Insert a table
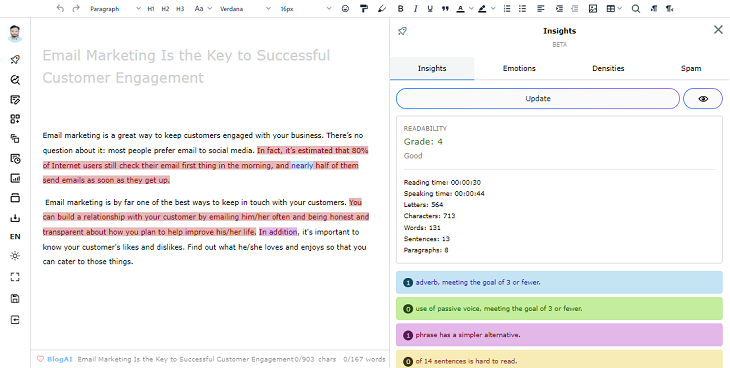Viewport: 730px width, 368px height. [x=611, y=8]
